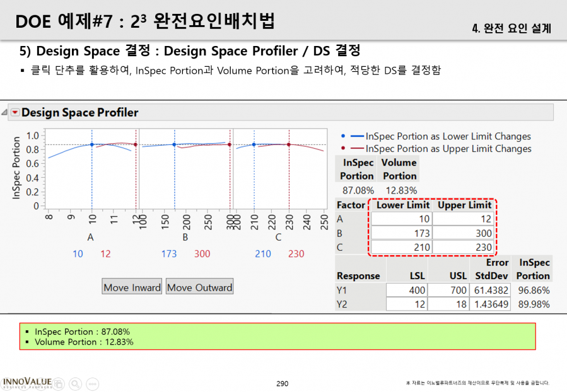Open the see all slides icon
Screen dimensions: 567x392
coord(58,384)
